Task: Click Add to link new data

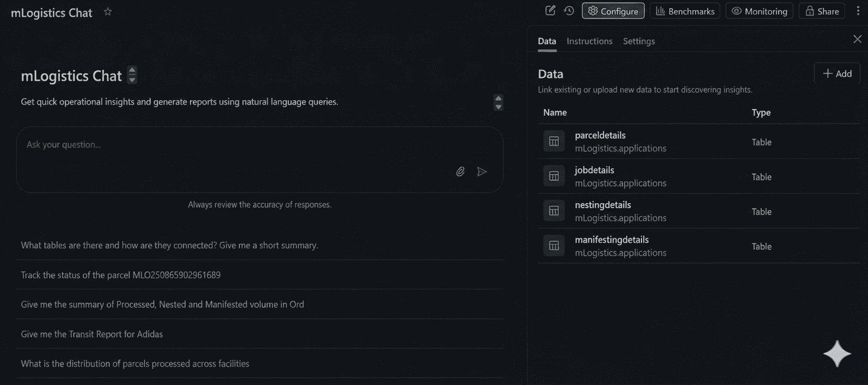Action: tap(837, 73)
